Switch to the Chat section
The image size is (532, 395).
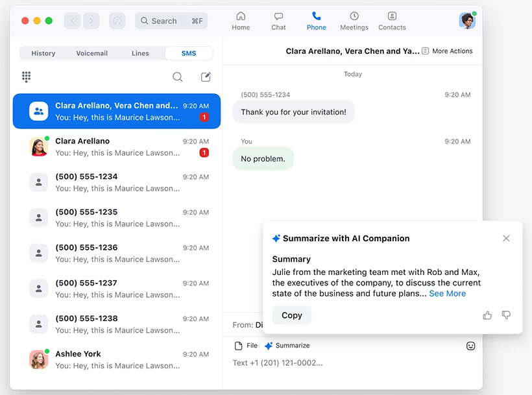point(278,20)
